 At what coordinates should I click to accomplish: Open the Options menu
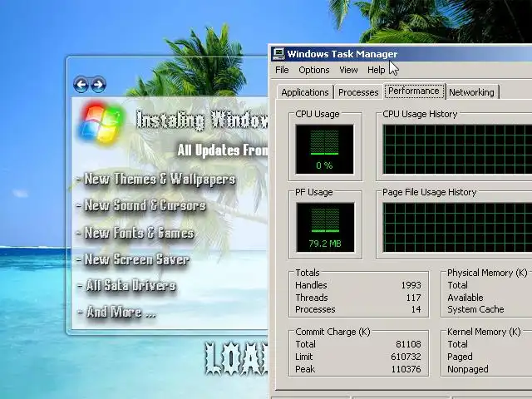(x=314, y=70)
